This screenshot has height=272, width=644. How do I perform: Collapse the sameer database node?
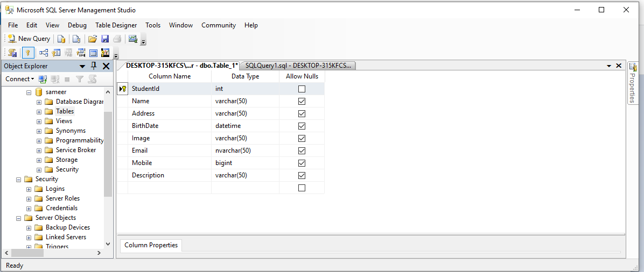(x=29, y=92)
